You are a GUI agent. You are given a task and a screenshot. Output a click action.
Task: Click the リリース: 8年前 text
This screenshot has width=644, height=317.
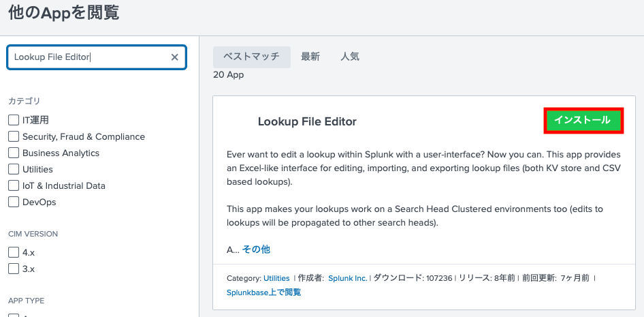(487, 278)
